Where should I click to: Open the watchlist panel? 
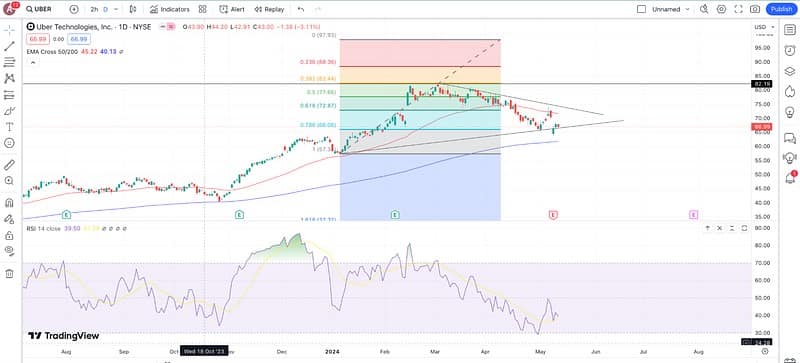click(790, 30)
